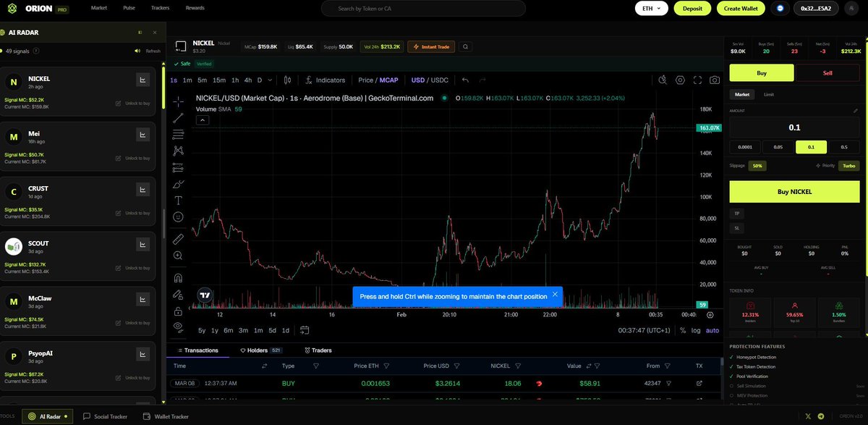Select the zoom in tool
Image resolution: width=868 pixels, height=425 pixels.
coord(178,255)
